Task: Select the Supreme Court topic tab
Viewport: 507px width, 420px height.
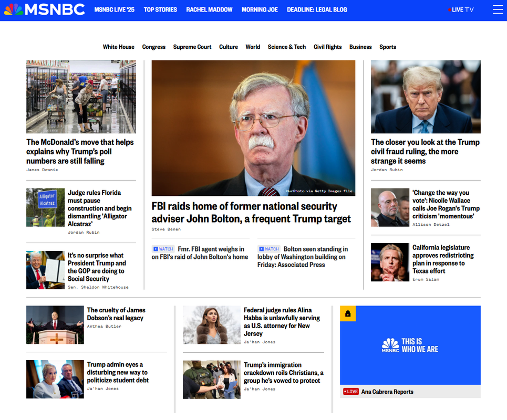Action: (192, 47)
